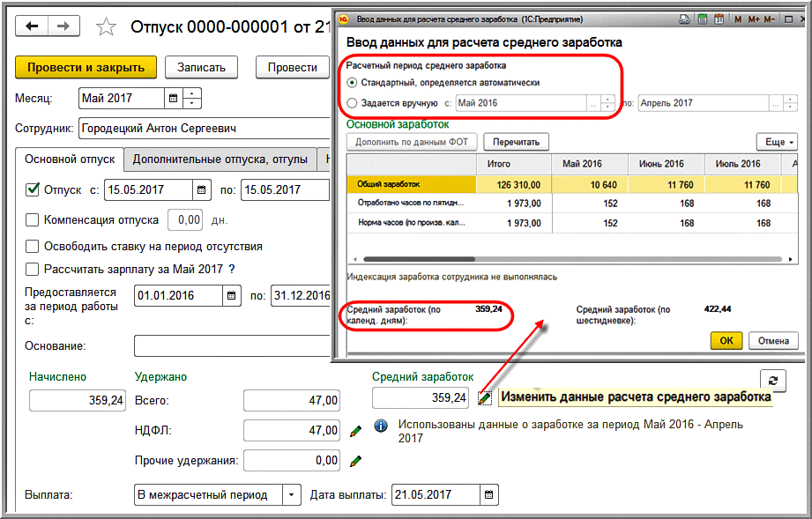Image resolution: width=812 pixels, height=519 pixels.
Task: Click the forward navigation arrow
Action: [x=63, y=27]
